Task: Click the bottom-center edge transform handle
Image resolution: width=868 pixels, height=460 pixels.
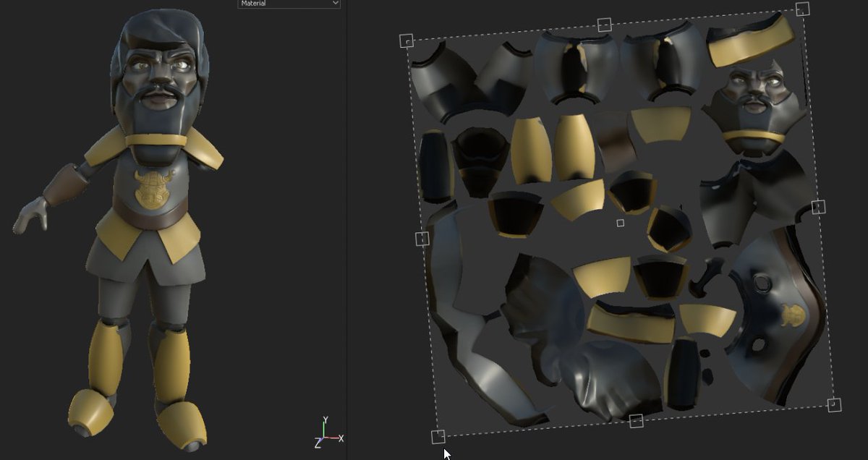Action: pos(637,421)
